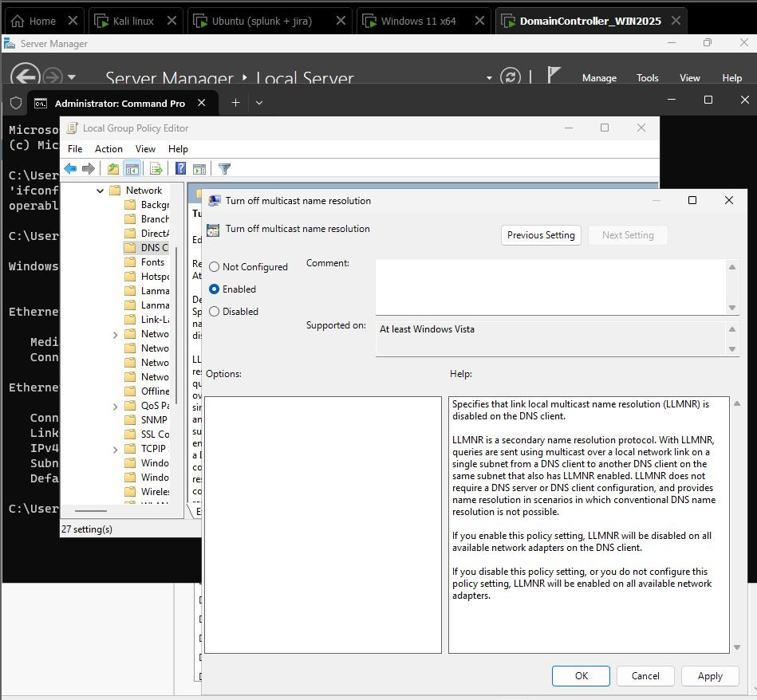Click the shield icon in terminal tab bar

[16, 103]
